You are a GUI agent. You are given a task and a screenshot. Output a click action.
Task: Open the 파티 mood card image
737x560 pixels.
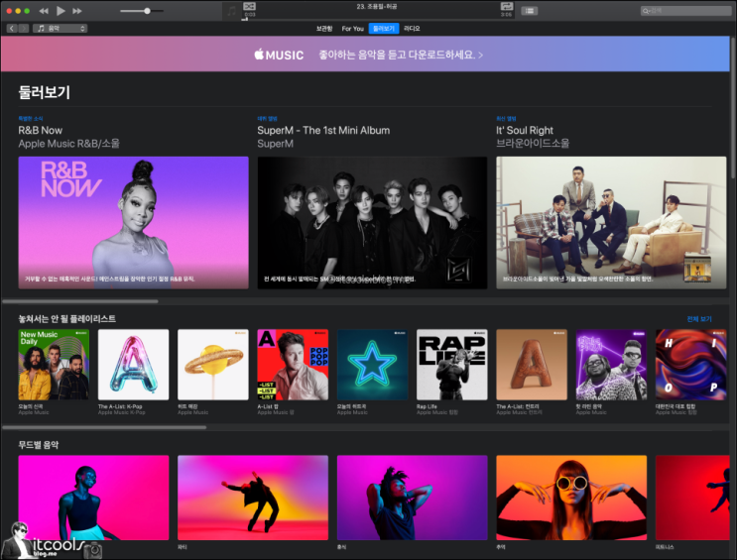[x=253, y=498]
